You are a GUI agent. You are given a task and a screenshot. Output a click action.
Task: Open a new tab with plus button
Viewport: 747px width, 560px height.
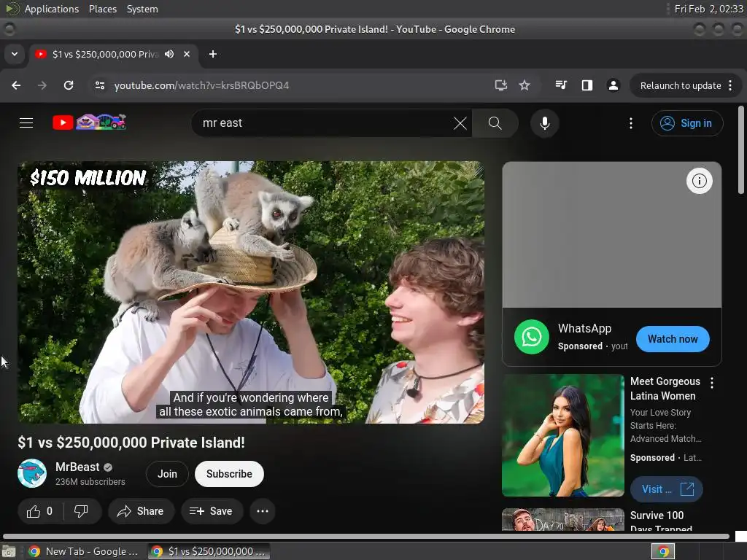[213, 54]
